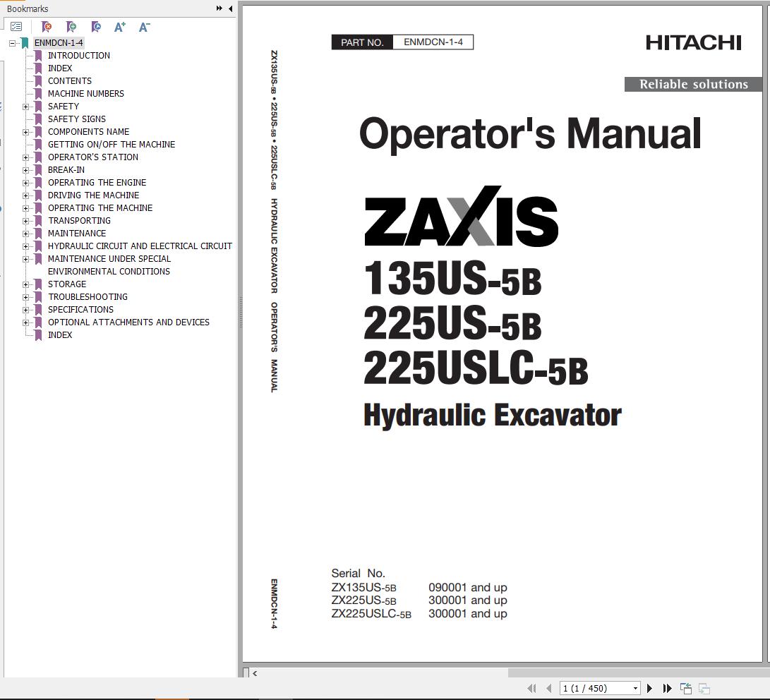Open the CONTENTS bookmark
Screen dimensions: 770x700
pos(69,81)
